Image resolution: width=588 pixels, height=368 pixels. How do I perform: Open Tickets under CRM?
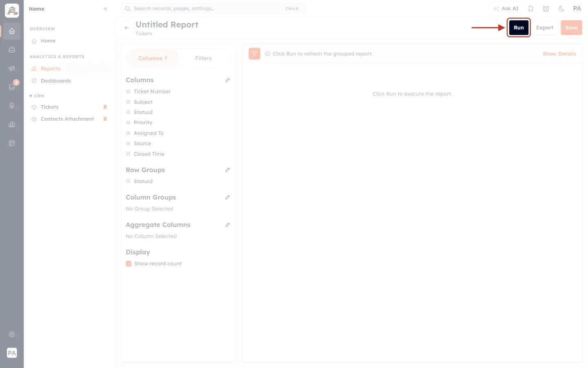click(69, 107)
